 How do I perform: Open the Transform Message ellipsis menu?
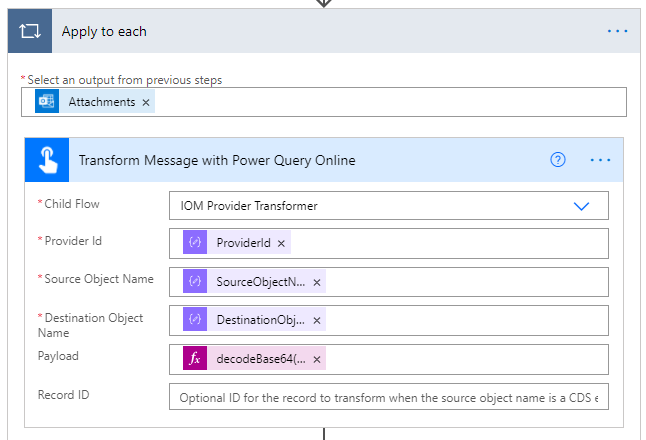pyautogui.click(x=600, y=160)
